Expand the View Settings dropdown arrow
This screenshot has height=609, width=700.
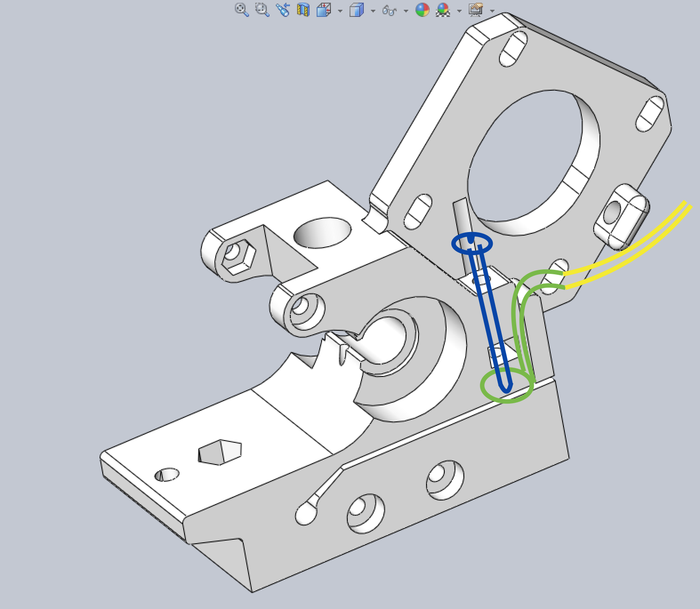(492, 11)
